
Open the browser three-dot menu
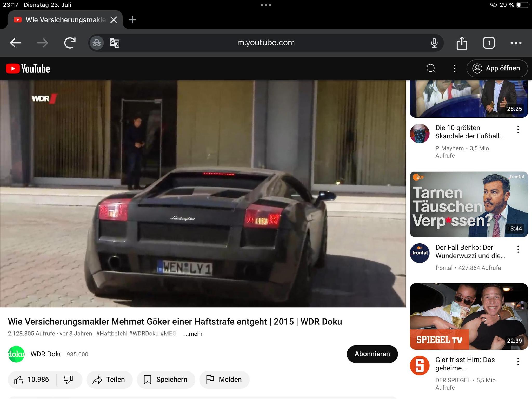click(x=516, y=43)
